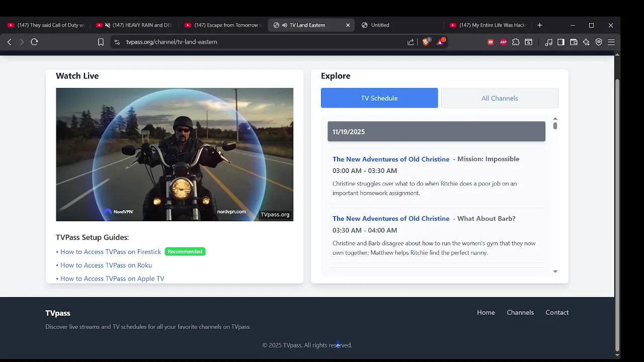The height and width of the screenshot is (362, 644).
Task: Open the Brave VPN shield icon
Action: pyautogui.click(x=599, y=42)
